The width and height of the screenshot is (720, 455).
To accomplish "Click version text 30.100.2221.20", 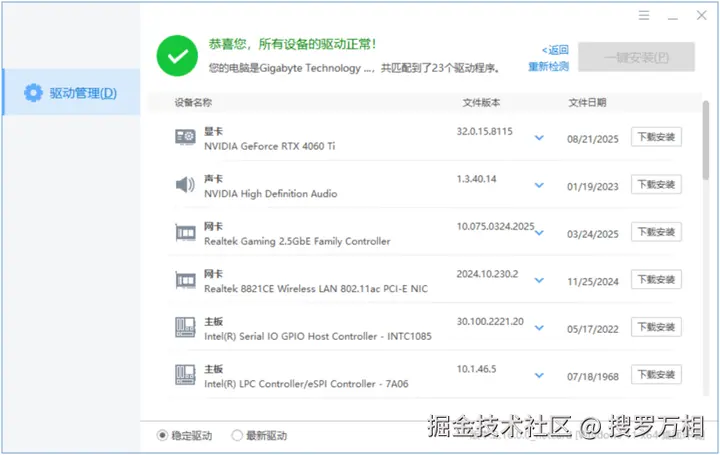I will (x=490, y=321).
